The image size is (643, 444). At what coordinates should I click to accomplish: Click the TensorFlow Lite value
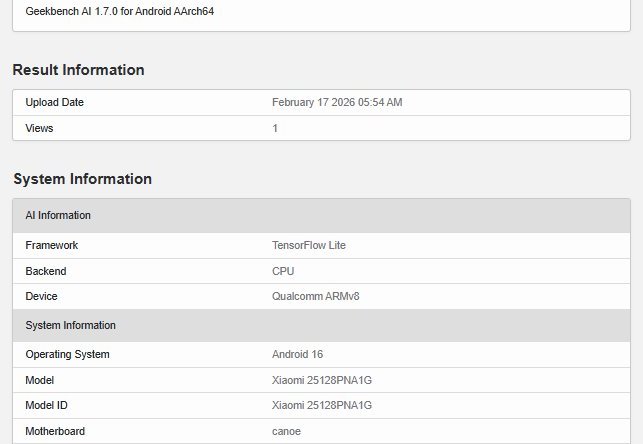[x=309, y=245]
